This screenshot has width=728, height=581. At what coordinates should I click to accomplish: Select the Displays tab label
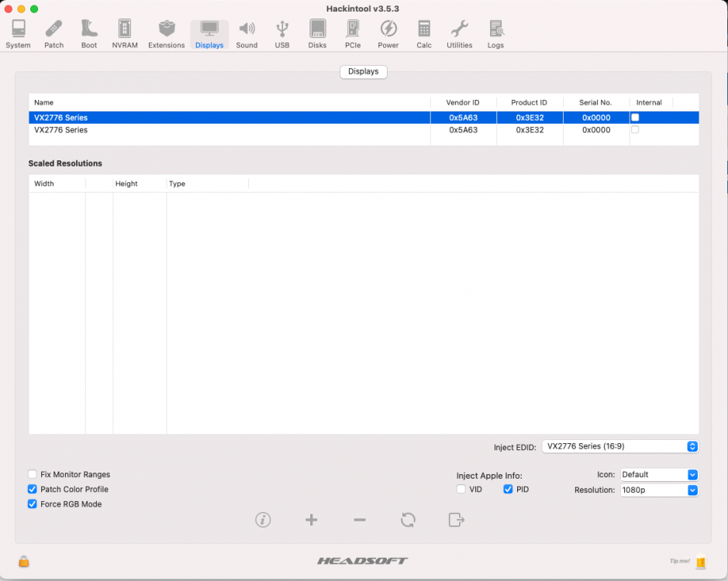364,71
